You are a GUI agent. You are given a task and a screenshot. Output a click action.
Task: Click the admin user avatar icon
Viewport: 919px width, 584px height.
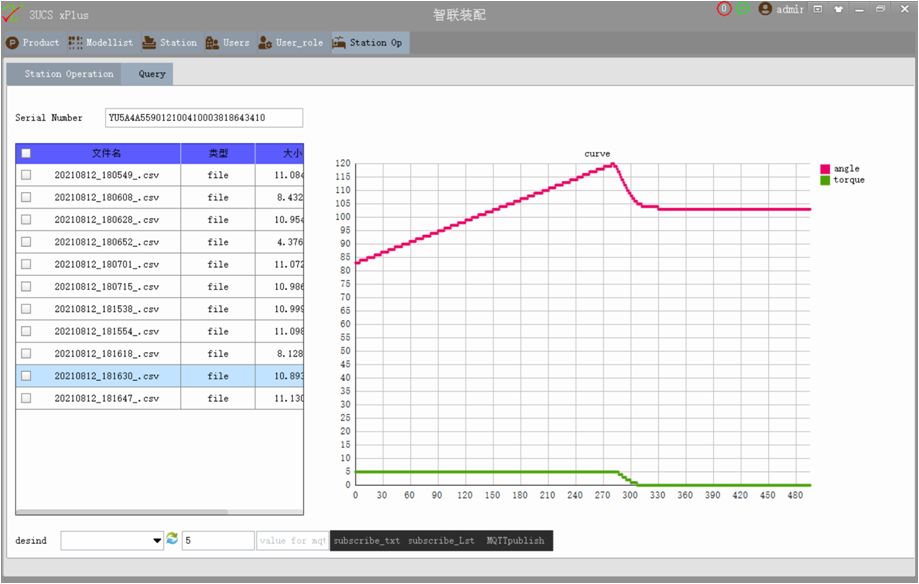pyautogui.click(x=765, y=9)
